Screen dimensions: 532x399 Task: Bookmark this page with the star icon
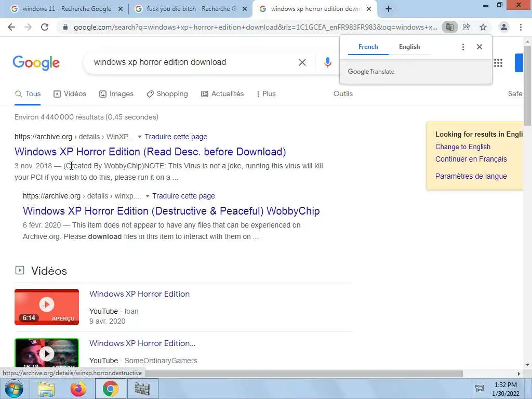tap(483, 27)
